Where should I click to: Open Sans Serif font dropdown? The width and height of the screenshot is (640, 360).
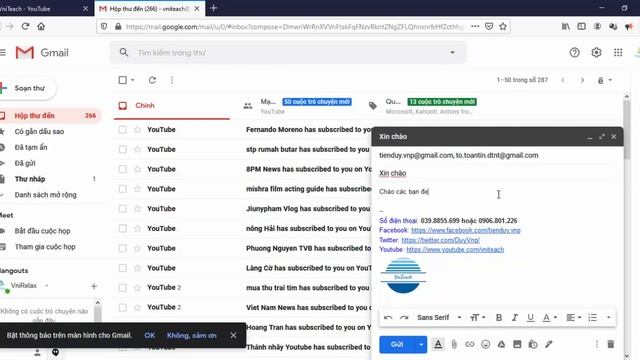point(439,318)
